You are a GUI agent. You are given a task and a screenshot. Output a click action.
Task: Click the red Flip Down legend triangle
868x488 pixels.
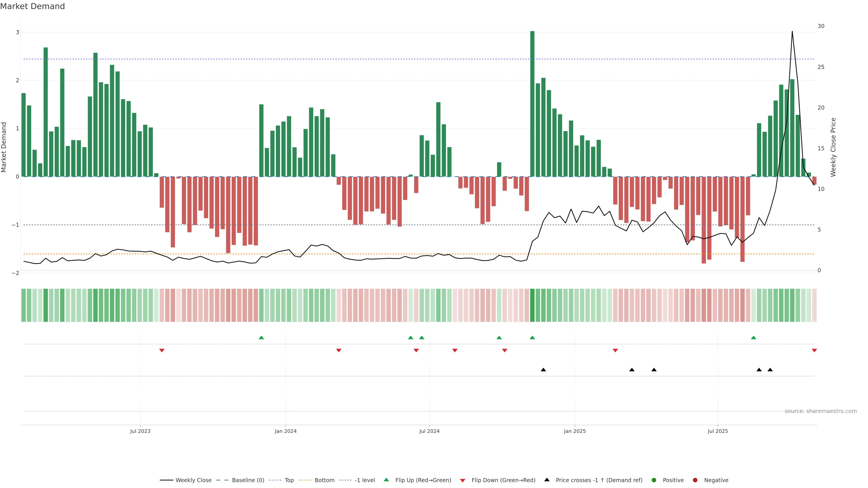463,480
